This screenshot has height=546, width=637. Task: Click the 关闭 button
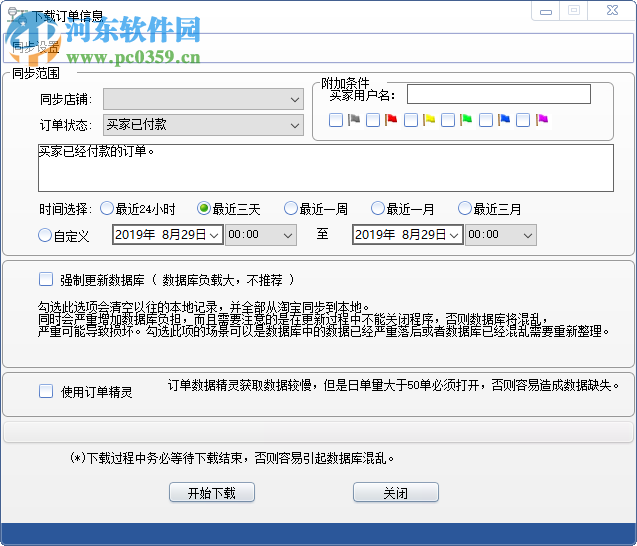point(396,492)
